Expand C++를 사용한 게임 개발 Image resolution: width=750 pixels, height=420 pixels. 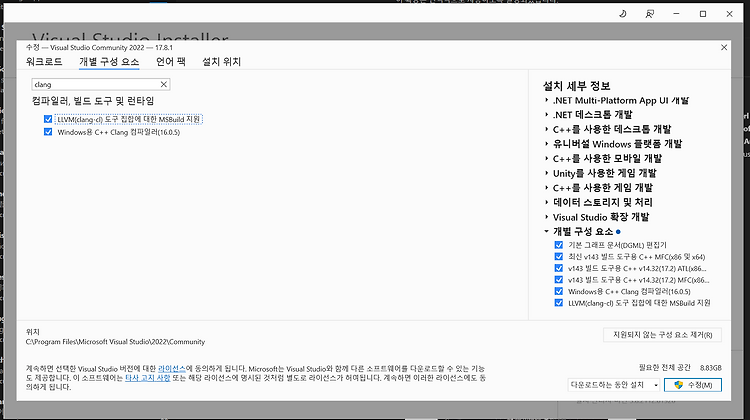pos(546,188)
